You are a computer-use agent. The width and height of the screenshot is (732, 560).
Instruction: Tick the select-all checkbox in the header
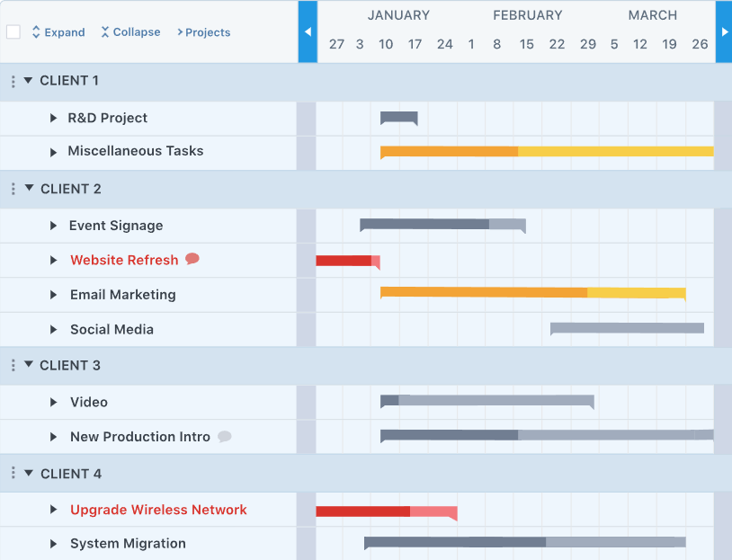13,32
